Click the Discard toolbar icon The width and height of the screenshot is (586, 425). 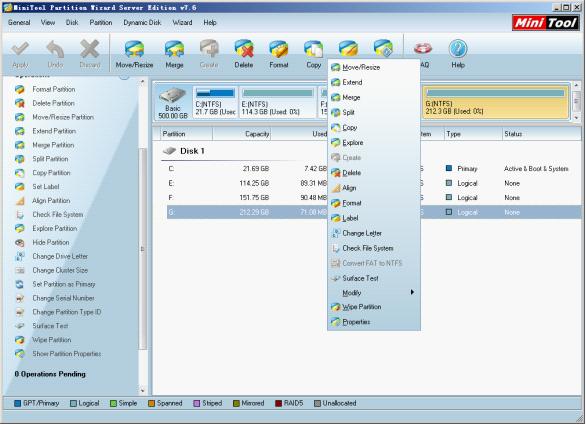(90, 54)
